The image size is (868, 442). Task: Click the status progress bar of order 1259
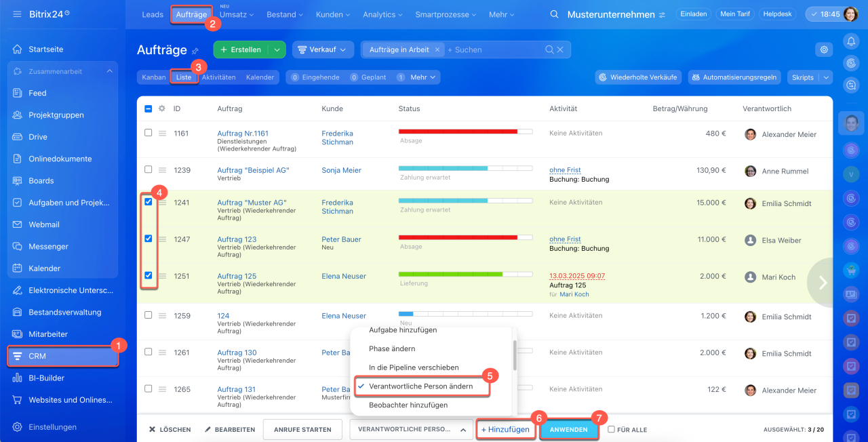(465, 314)
